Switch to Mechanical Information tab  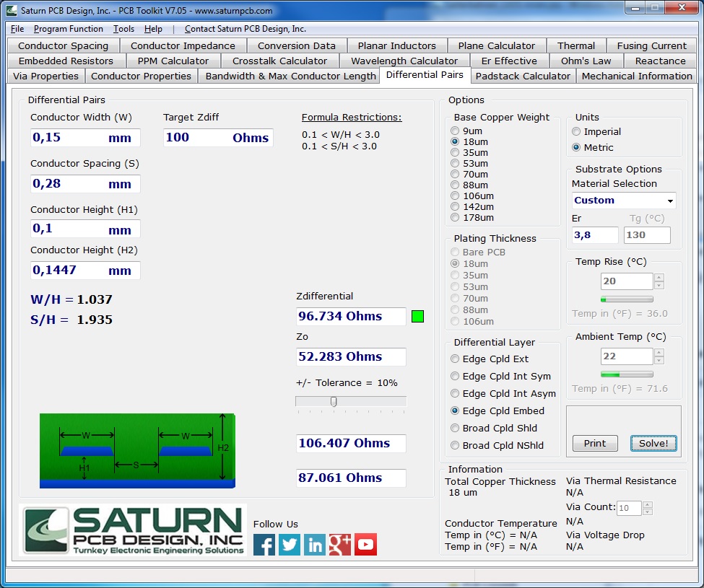coord(637,76)
